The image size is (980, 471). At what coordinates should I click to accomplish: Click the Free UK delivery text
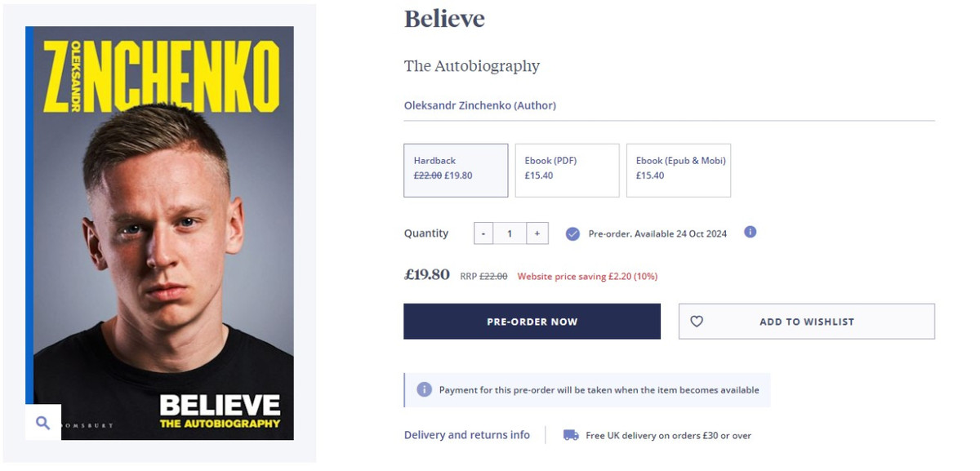668,435
